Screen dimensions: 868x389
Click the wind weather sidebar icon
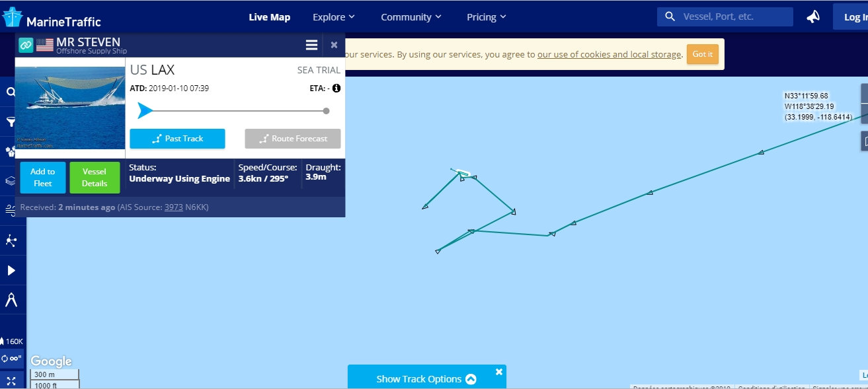click(x=11, y=210)
